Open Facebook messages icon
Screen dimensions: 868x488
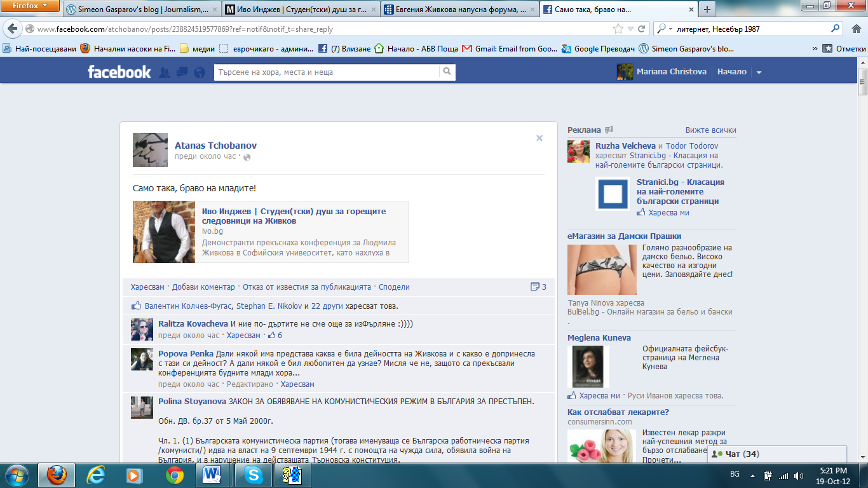182,72
